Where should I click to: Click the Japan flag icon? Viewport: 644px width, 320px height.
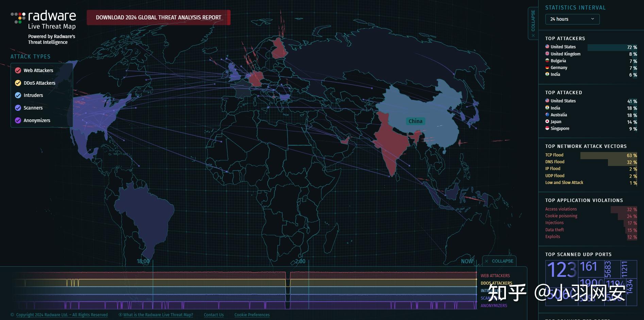[x=547, y=121]
